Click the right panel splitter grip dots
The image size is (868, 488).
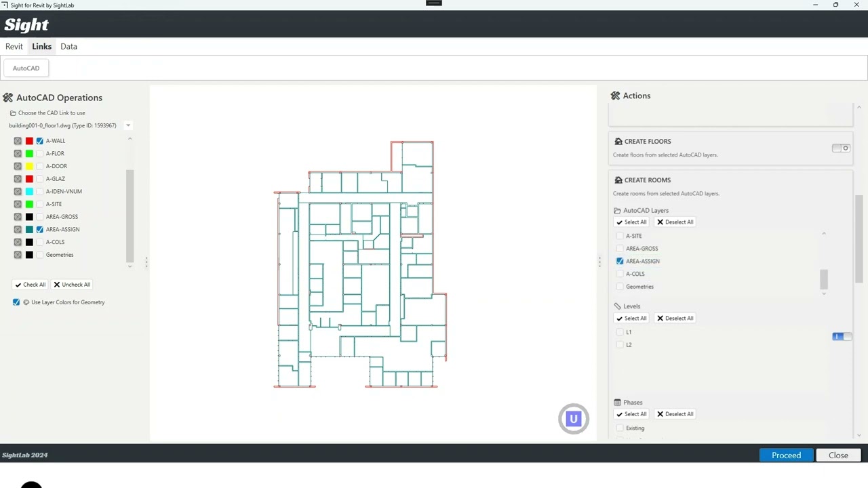pos(599,262)
